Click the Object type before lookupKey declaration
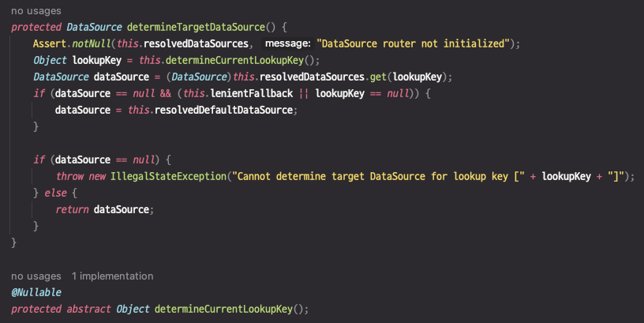 click(x=50, y=60)
